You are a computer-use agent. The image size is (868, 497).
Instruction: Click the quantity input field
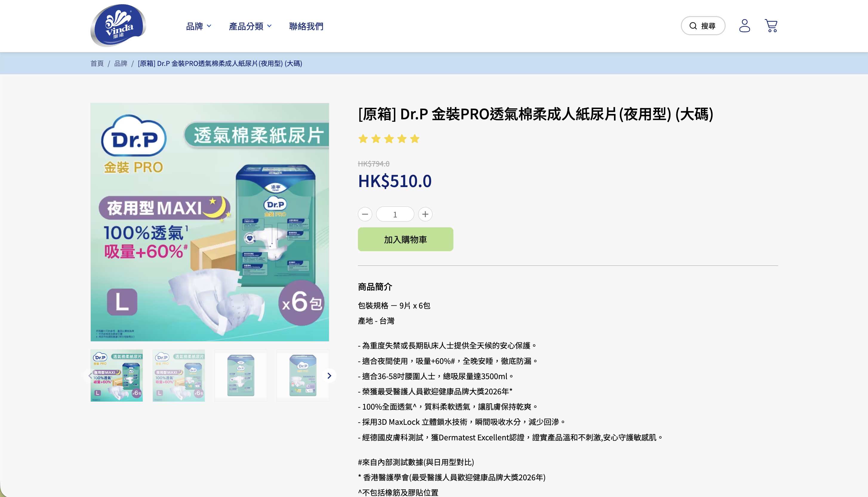coord(395,214)
